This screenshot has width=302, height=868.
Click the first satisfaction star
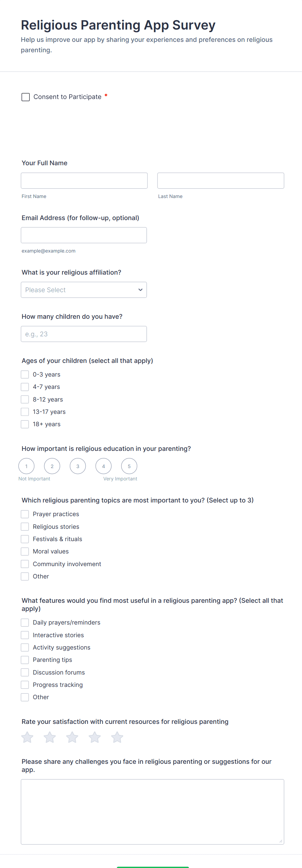pos(27,737)
